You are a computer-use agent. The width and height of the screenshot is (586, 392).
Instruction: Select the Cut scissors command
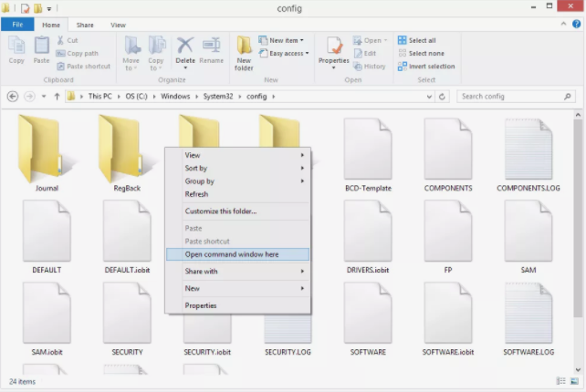(68, 40)
